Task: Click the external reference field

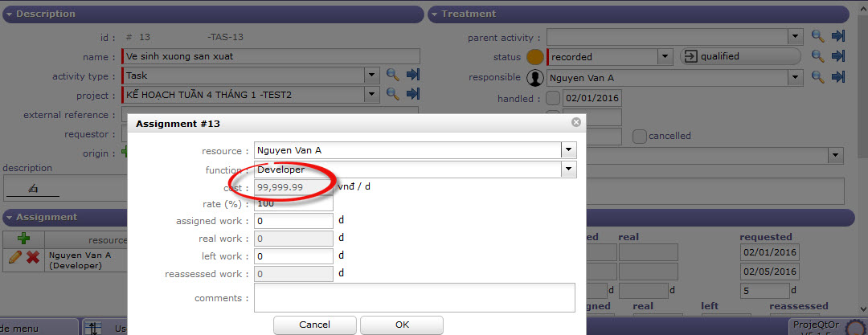Action: [x=269, y=115]
